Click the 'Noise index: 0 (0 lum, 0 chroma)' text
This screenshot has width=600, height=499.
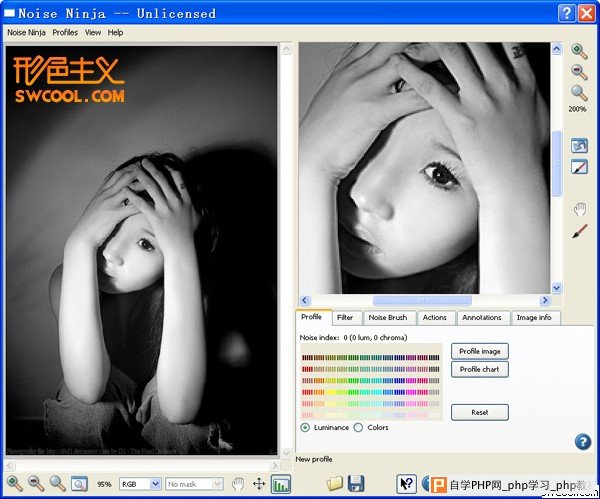coord(353,338)
